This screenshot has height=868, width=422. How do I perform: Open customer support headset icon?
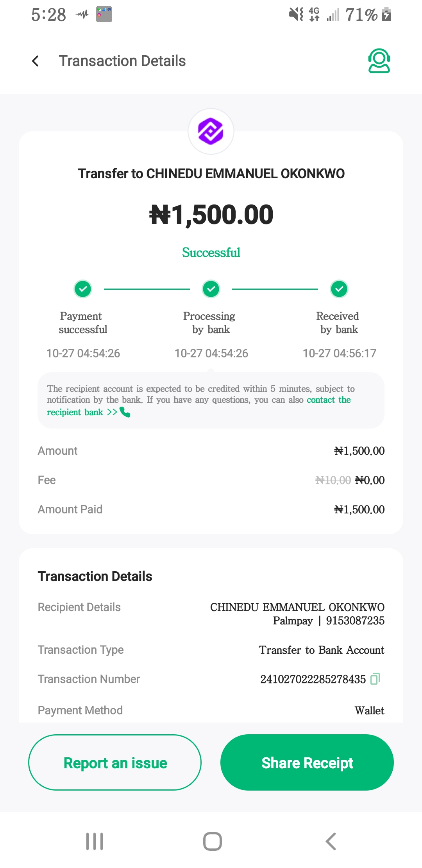click(379, 61)
